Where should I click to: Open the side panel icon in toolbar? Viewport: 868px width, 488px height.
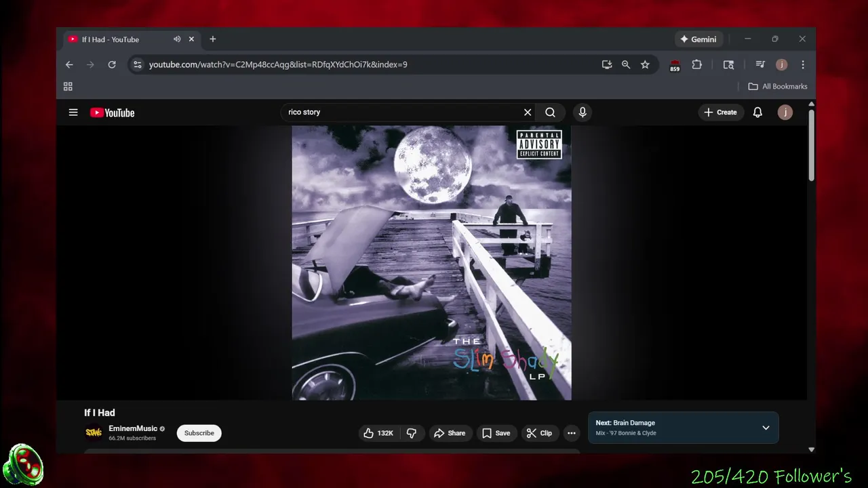(728, 64)
